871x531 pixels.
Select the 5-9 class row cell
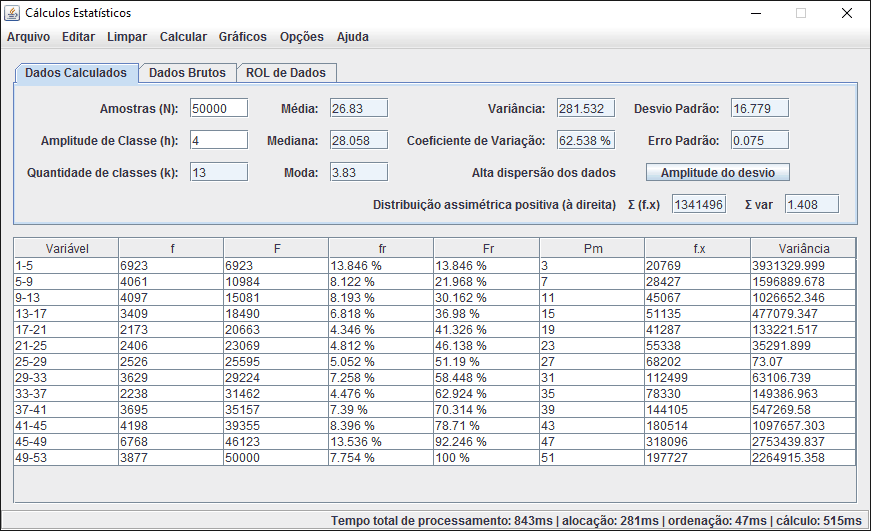pos(66,282)
